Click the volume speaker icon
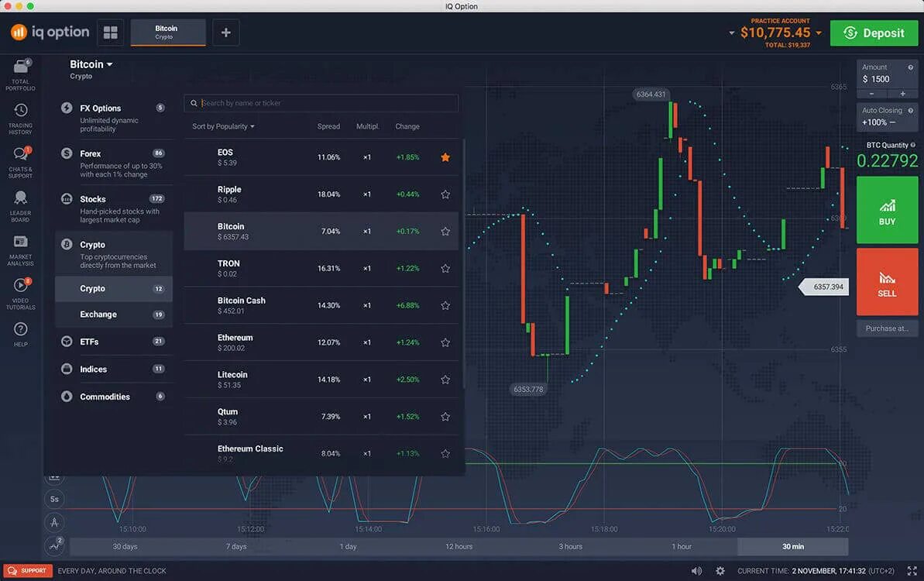This screenshot has width=924, height=581. click(x=696, y=570)
